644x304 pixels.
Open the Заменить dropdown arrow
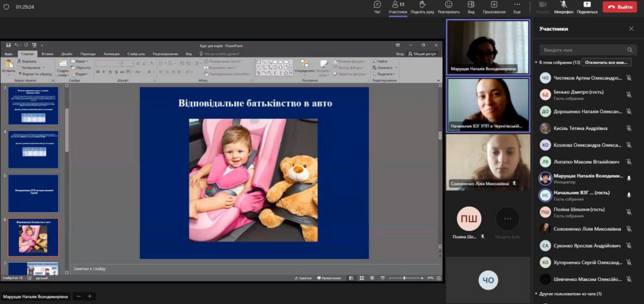click(396, 68)
